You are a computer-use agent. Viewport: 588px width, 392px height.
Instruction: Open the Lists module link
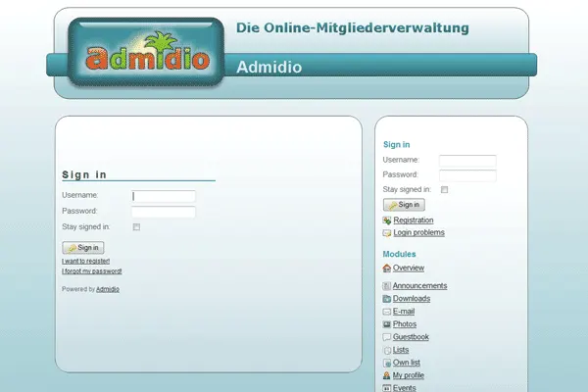(401, 350)
